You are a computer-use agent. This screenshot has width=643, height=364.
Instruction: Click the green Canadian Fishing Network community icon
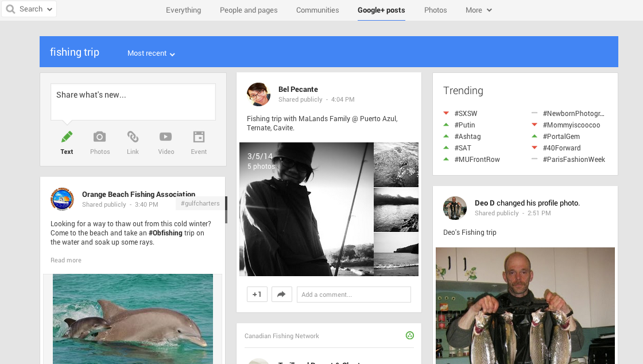coord(410,336)
